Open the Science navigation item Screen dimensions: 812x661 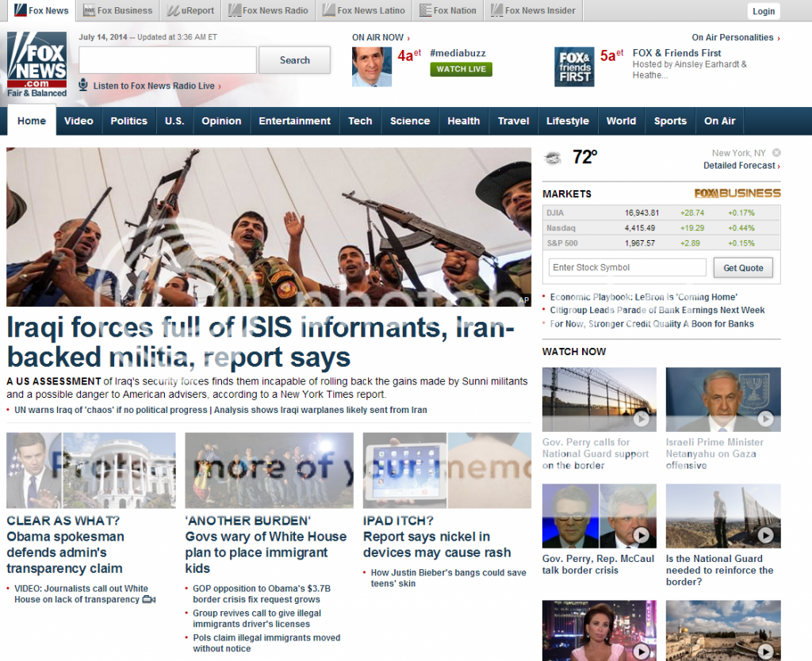point(410,120)
